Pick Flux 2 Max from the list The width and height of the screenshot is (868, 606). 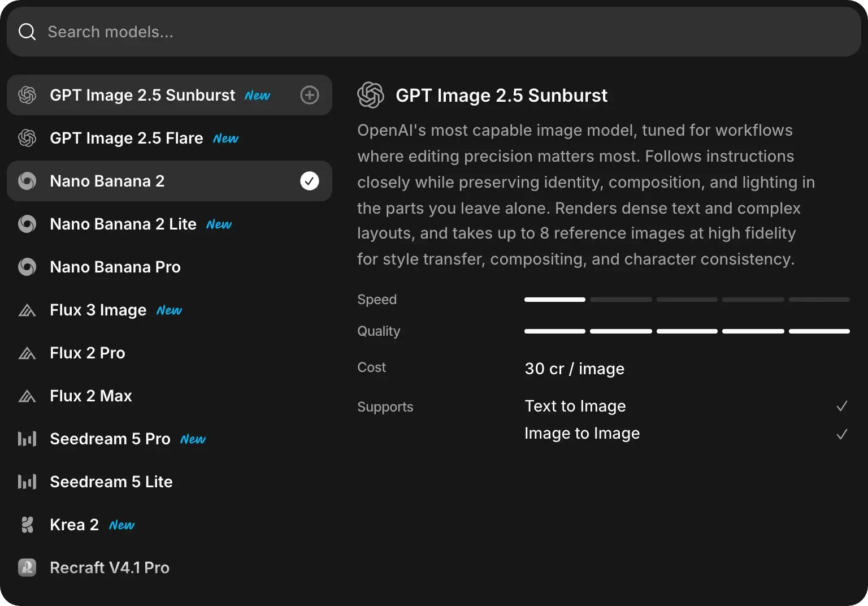pyautogui.click(x=170, y=396)
